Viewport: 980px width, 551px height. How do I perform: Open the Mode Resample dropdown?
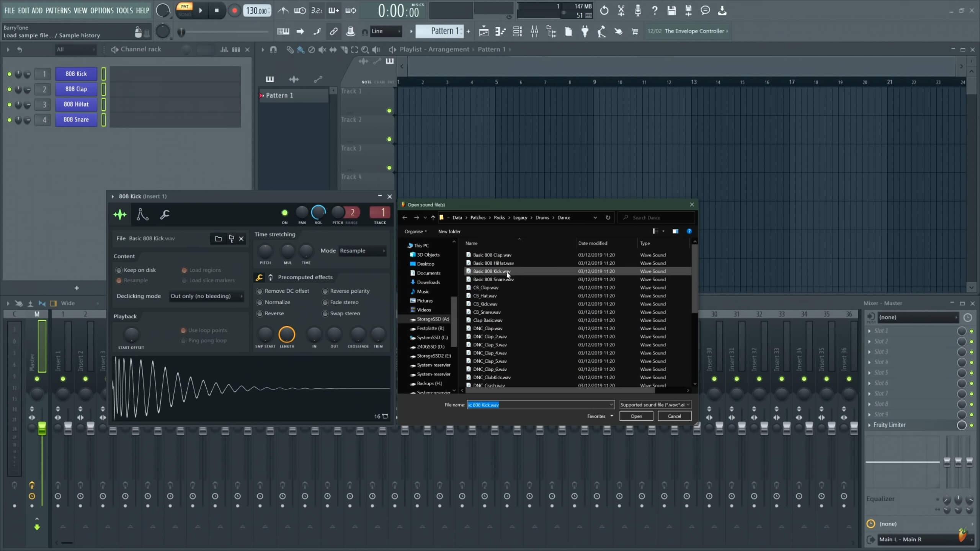click(x=361, y=250)
